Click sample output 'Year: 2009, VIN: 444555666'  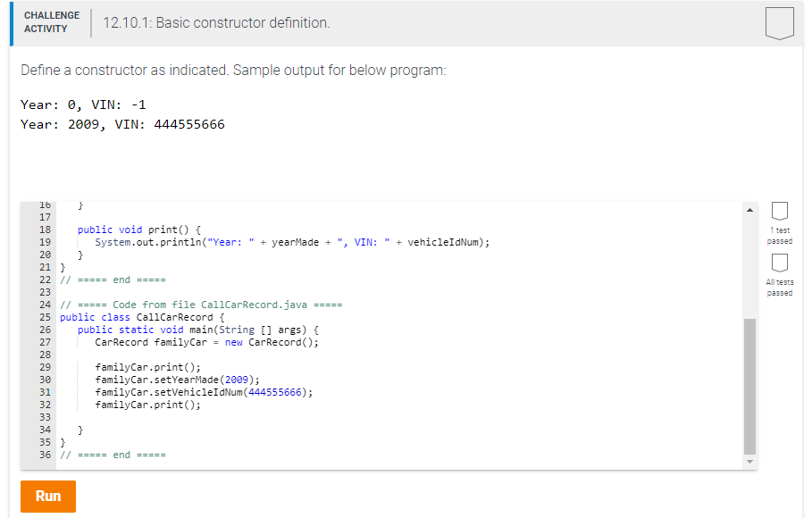pyautogui.click(x=122, y=124)
